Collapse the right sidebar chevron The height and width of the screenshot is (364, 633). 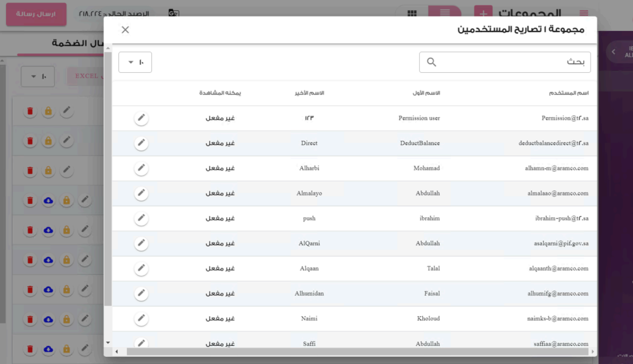pyautogui.click(x=614, y=52)
